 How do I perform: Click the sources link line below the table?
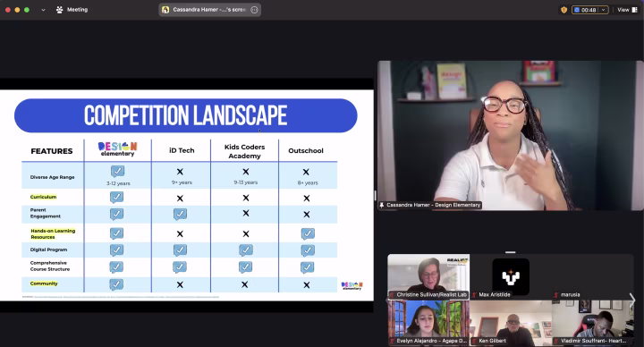point(121,297)
